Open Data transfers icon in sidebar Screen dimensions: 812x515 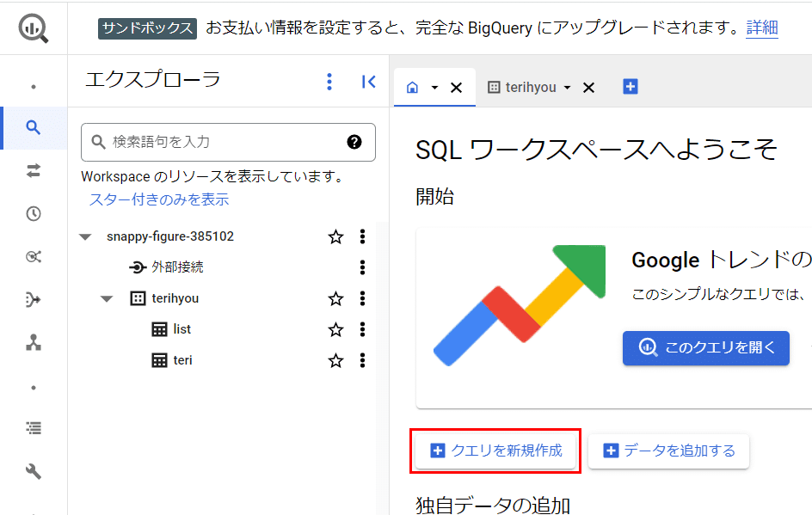(x=34, y=170)
